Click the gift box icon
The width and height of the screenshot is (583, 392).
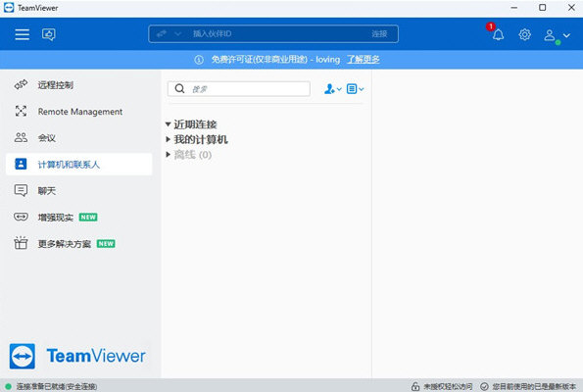(x=21, y=242)
